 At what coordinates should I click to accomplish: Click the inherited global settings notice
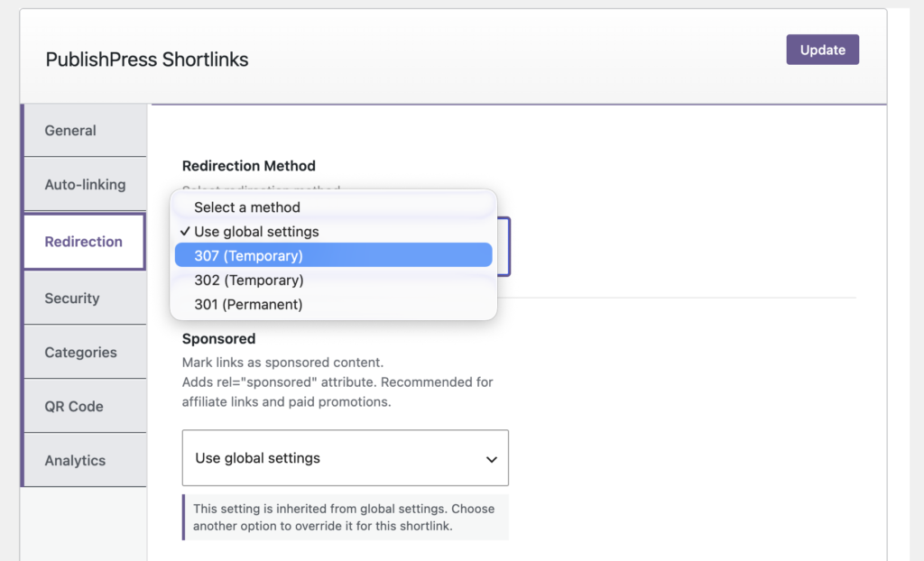click(346, 518)
